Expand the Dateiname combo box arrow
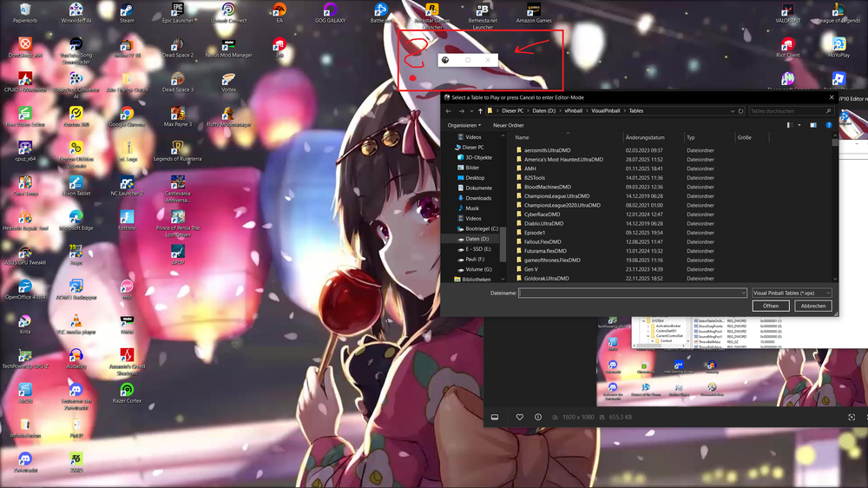This screenshot has width=868, height=488. point(743,293)
